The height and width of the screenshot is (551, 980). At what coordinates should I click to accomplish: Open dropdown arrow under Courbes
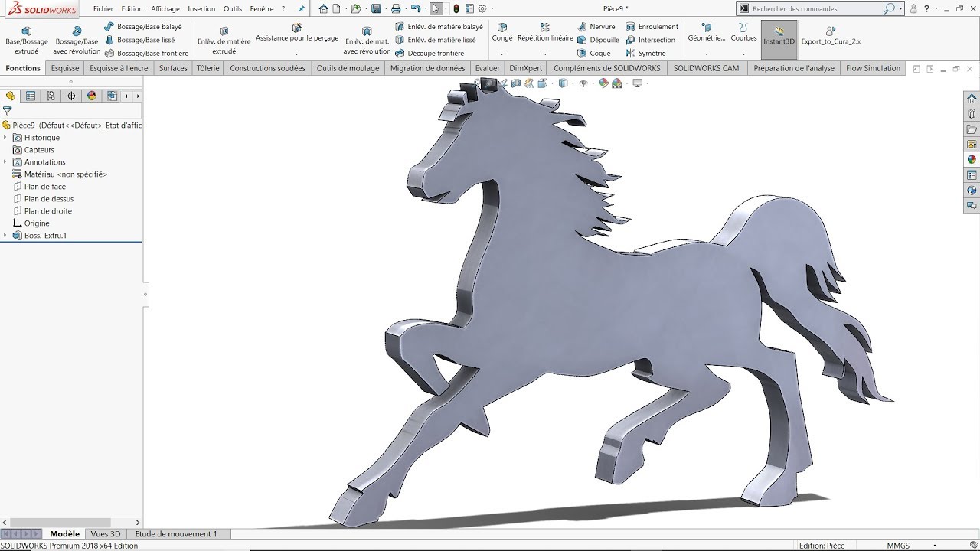(x=743, y=54)
